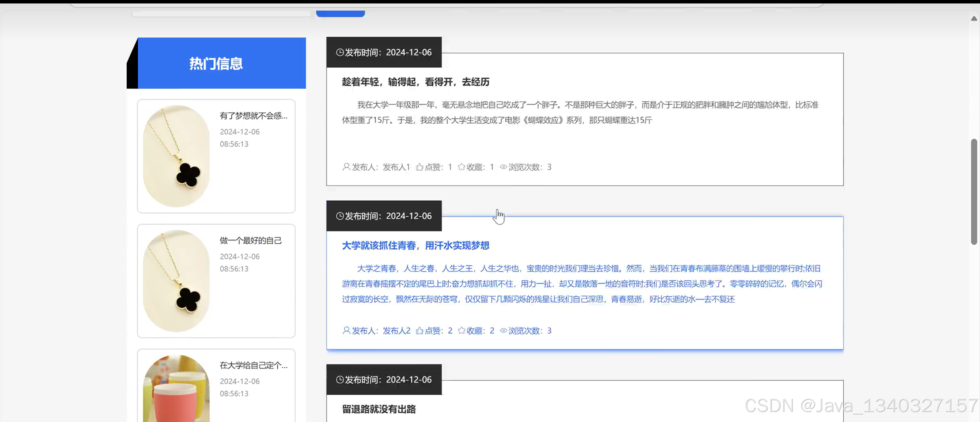This screenshot has width=980, height=422.
Task: Click the scroll-up arrow on the scrollbar
Action: pyautogui.click(x=973, y=18)
